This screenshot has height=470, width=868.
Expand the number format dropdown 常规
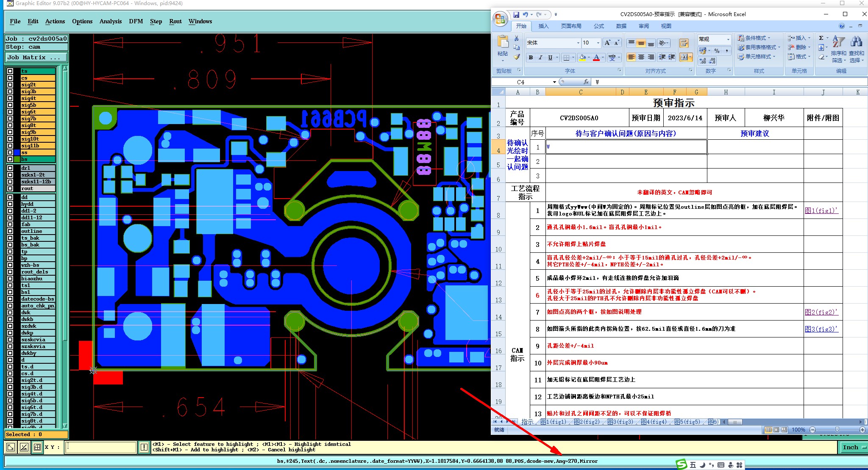(728, 39)
